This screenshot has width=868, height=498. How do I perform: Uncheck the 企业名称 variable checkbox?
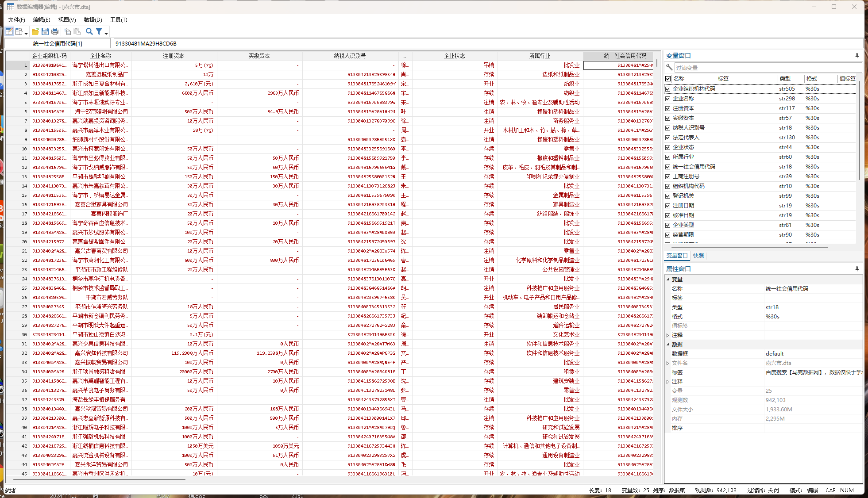tap(667, 99)
